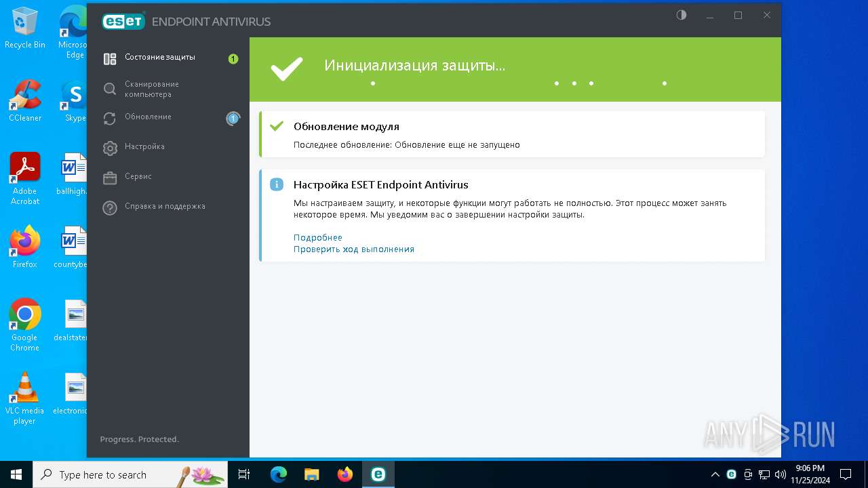The height and width of the screenshot is (488, 868).
Task: Click the update refresh arrows icon
Action: [110, 119]
